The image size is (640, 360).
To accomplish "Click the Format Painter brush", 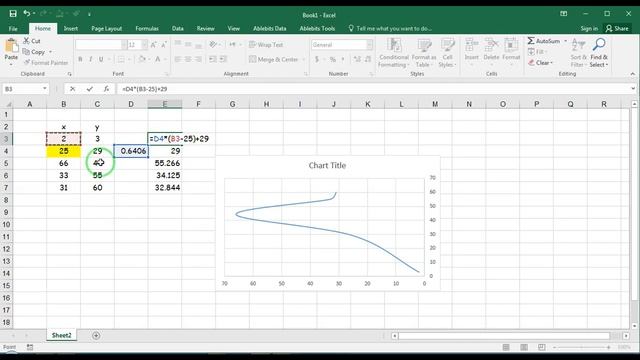I will click(27, 62).
